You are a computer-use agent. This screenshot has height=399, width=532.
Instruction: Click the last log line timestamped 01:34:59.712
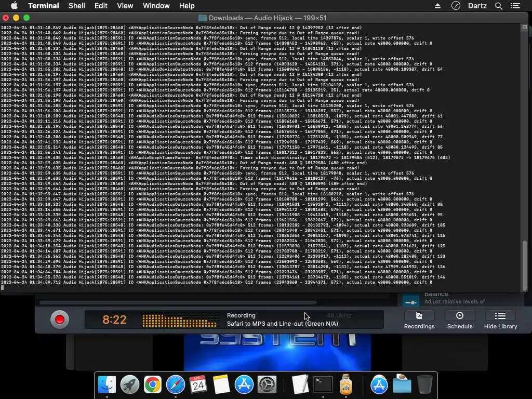tap(217, 282)
